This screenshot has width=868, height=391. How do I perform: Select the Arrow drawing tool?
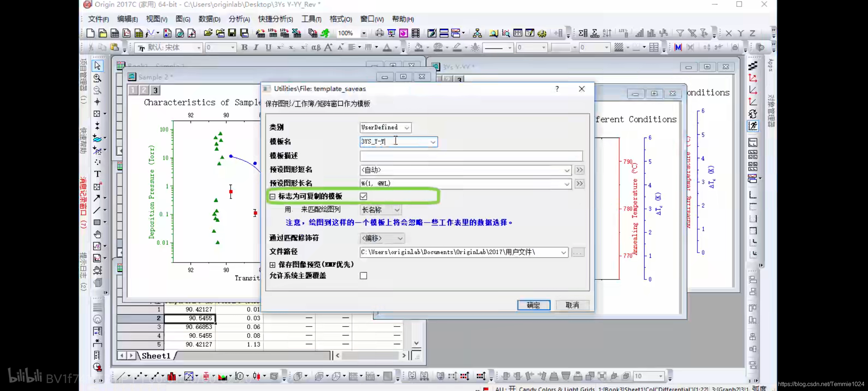pos(97,198)
